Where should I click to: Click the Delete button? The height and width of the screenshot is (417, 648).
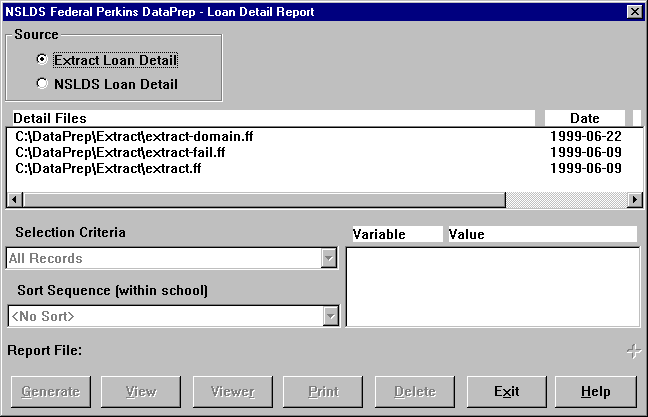click(415, 391)
